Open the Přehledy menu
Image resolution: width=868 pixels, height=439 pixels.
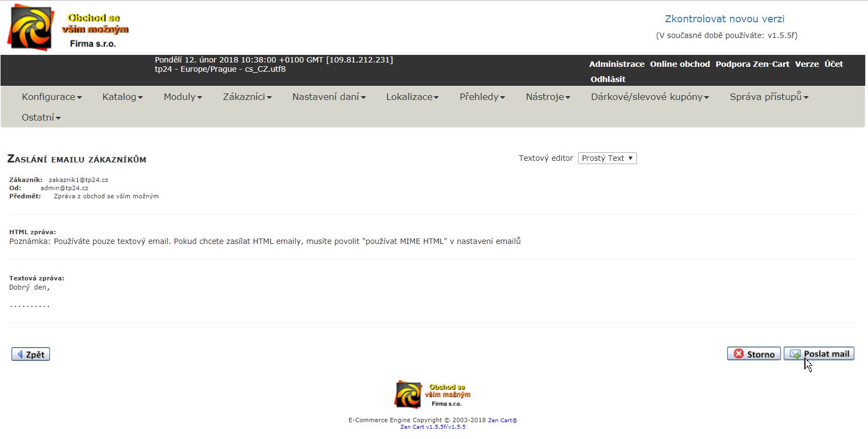[482, 97]
